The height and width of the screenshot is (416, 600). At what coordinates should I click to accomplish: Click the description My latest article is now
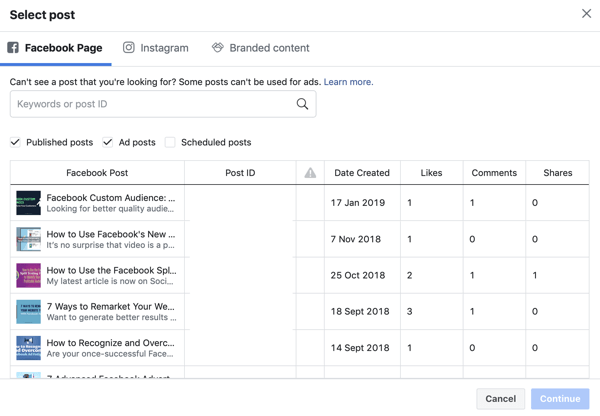click(x=110, y=281)
